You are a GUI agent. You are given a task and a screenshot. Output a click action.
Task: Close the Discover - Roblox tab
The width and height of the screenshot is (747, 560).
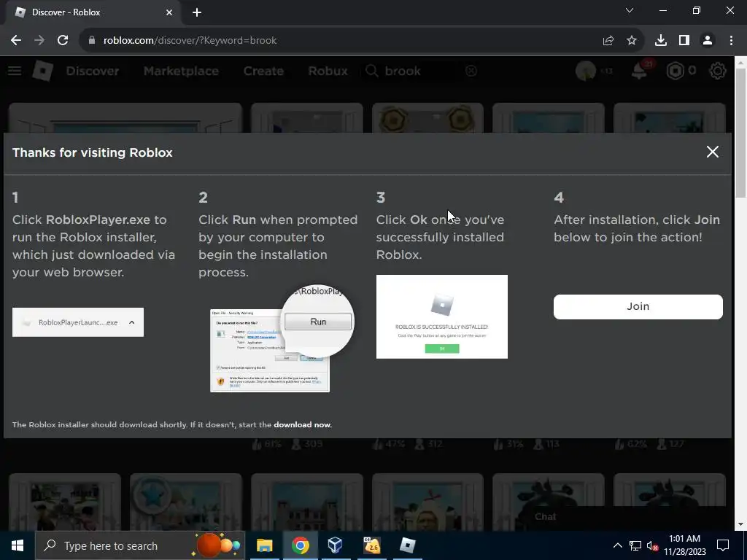(x=169, y=12)
